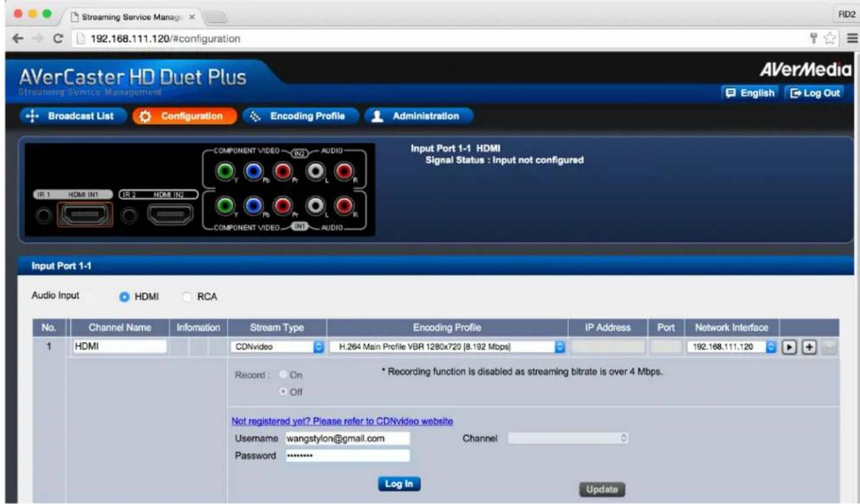Click the top blue Pb component connector
This screenshot has width=860, height=504.
pyautogui.click(x=253, y=171)
